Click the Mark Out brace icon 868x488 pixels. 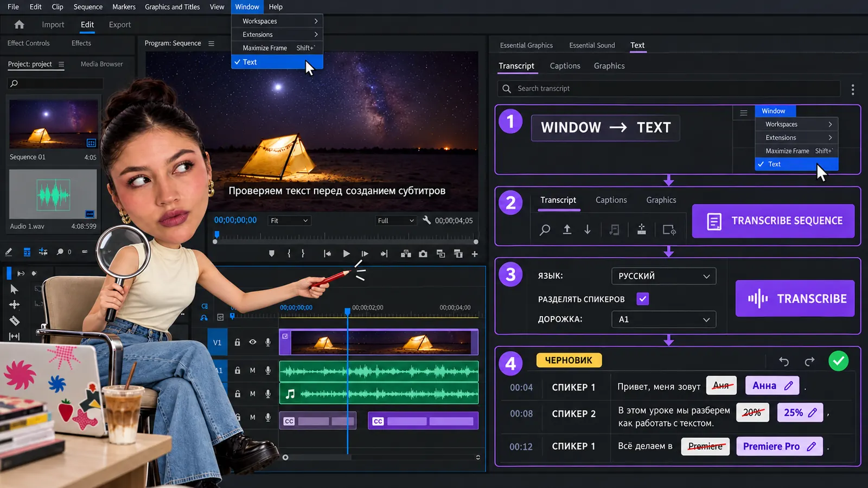(x=303, y=254)
